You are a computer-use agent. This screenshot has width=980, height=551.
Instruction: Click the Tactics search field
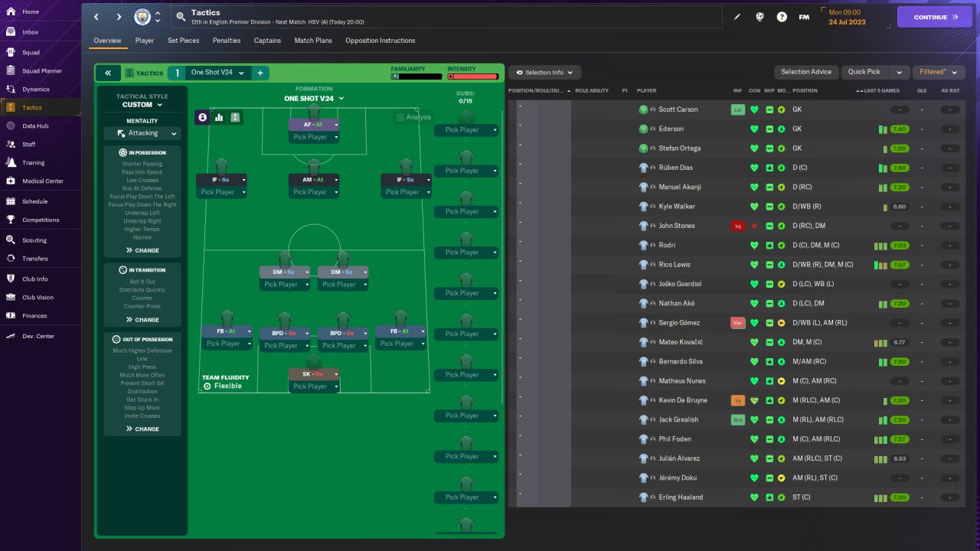(447, 17)
